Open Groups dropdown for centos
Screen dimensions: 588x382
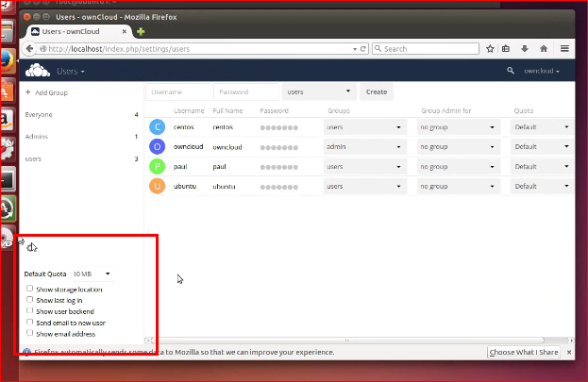[x=365, y=127]
